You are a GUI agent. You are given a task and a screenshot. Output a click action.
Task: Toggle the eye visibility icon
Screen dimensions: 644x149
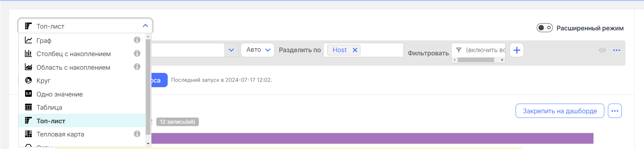602,50
